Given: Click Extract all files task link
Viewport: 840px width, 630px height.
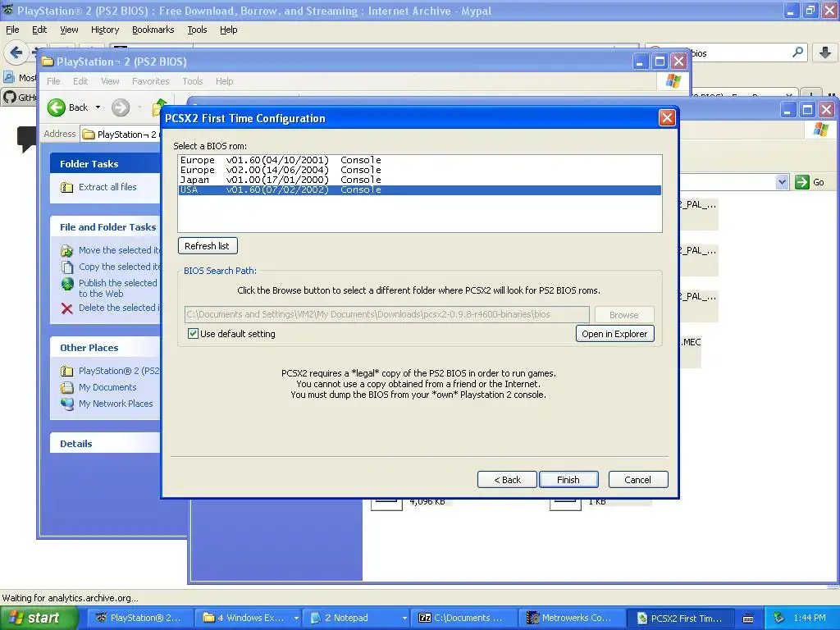Looking at the screenshot, I should tap(107, 187).
